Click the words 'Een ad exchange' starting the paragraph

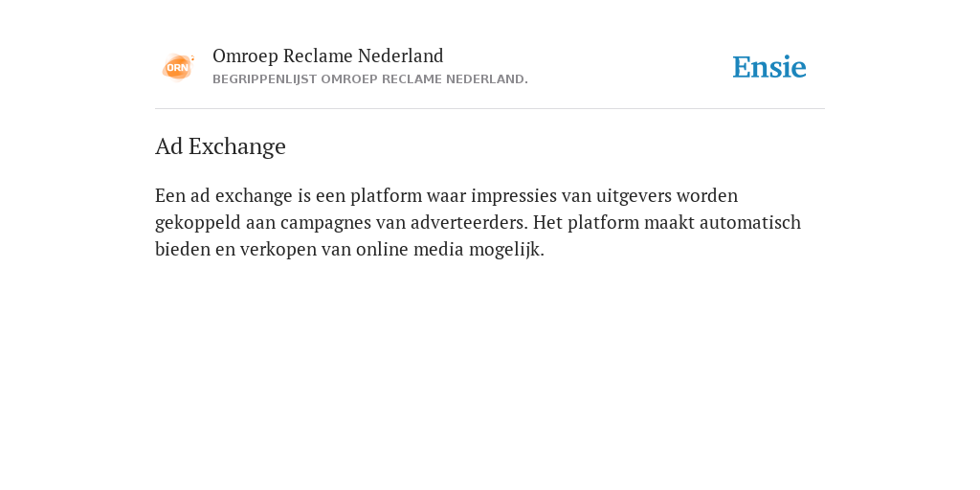[224, 195]
